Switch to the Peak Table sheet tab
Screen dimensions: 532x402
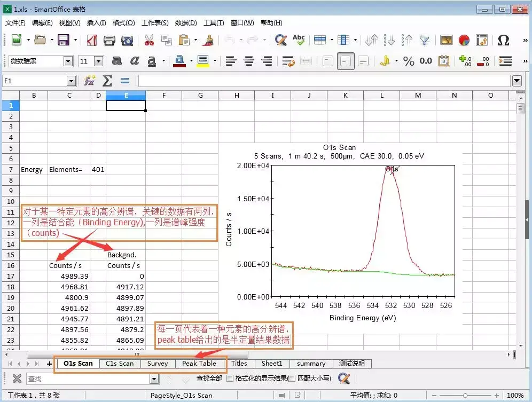(x=199, y=364)
